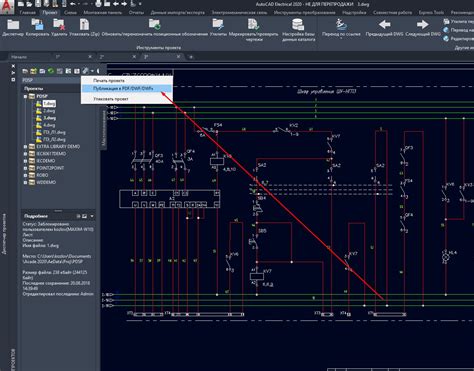This screenshot has width=474, height=371.
Task: Select 3.dwg in the project tree
Action: tap(49, 118)
